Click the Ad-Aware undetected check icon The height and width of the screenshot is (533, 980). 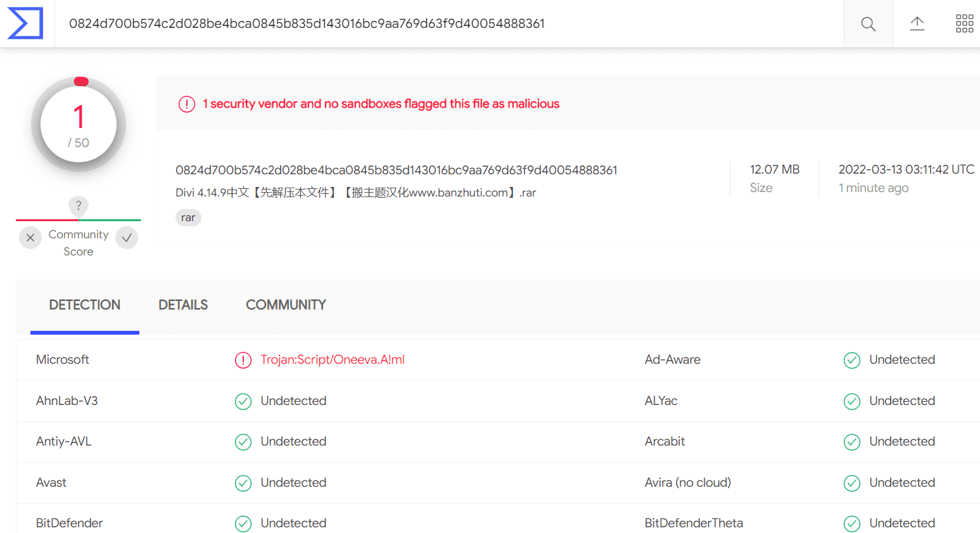tap(852, 360)
